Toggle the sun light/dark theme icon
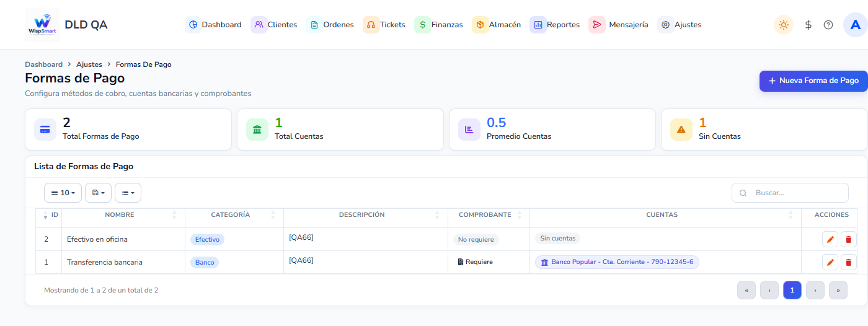The height and width of the screenshot is (326, 868). coord(784,25)
